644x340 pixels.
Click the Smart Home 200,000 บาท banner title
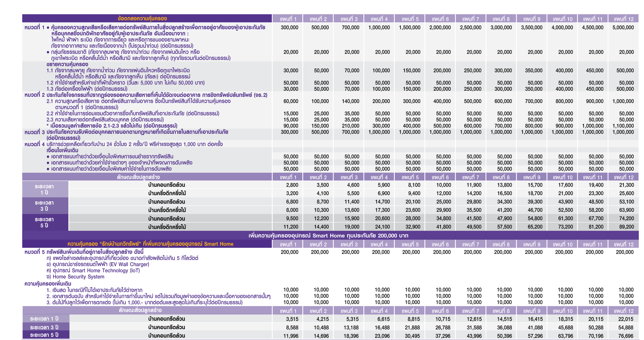click(328, 235)
